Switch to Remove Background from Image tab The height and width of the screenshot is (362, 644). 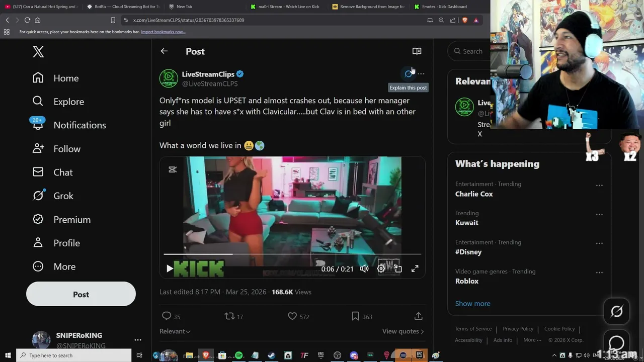tap(369, 7)
